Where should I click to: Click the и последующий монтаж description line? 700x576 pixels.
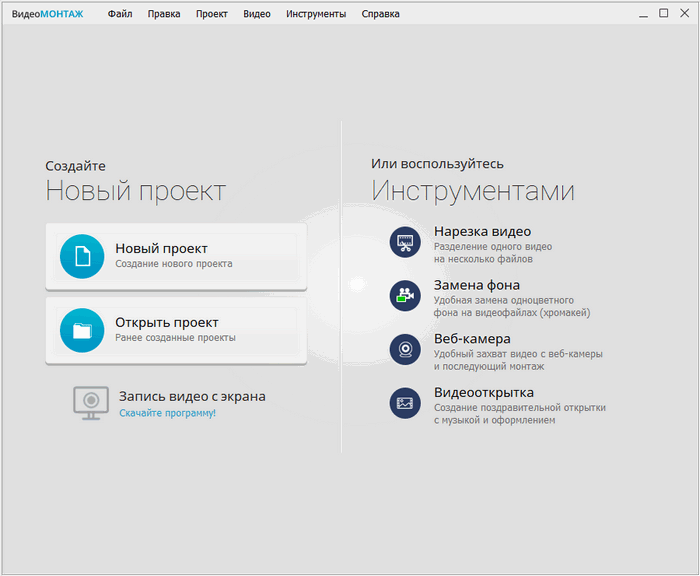coord(489,367)
